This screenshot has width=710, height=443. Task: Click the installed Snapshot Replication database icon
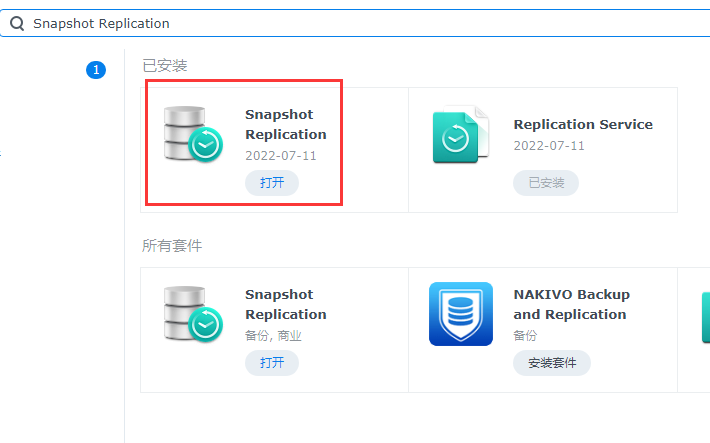coord(193,134)
